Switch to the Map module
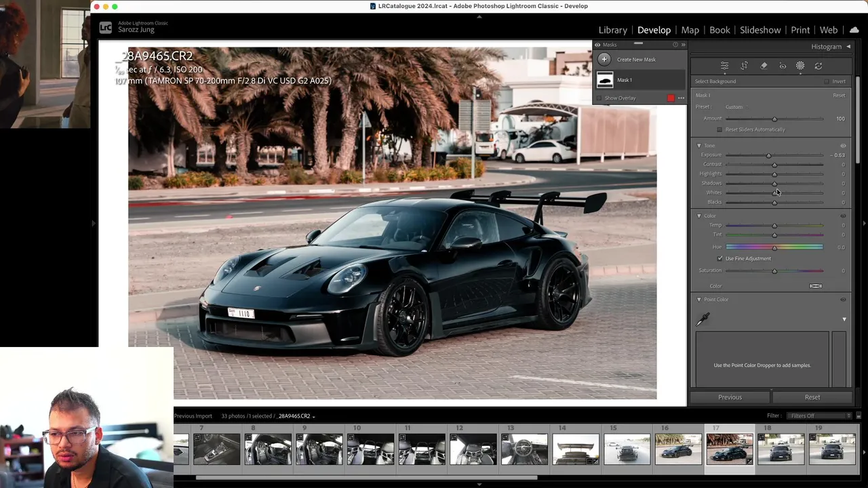Image resolution: width=868 pixels, height=488 pixels. [x=690, y=30]
